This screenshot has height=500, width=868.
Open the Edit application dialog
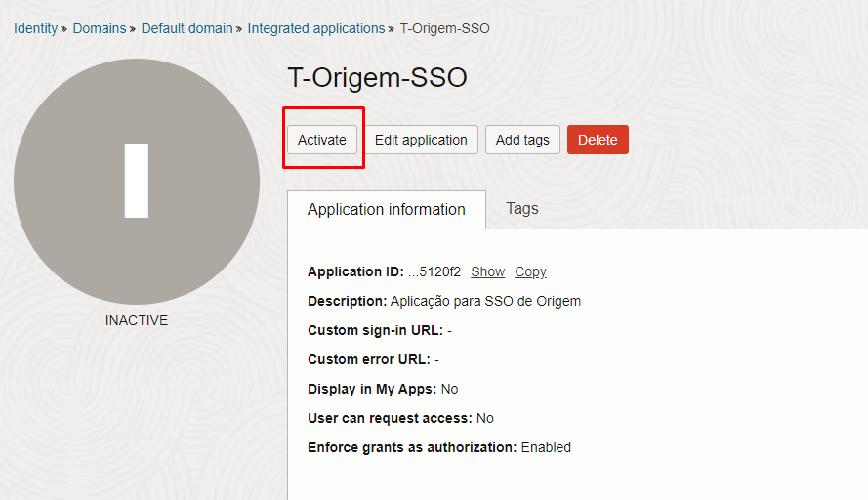point(421,140)
